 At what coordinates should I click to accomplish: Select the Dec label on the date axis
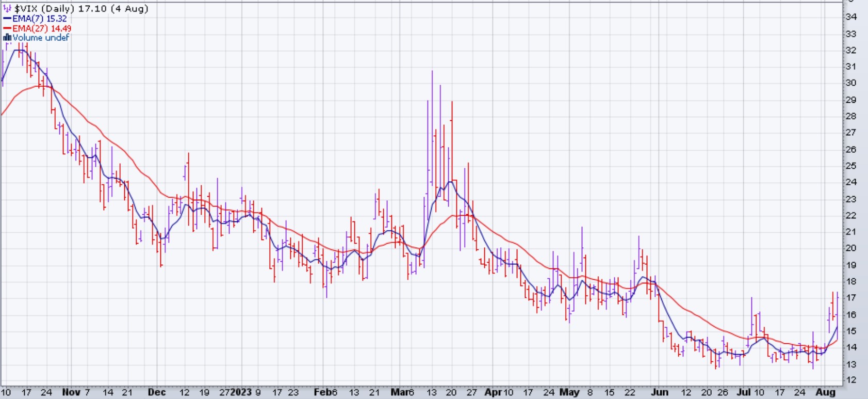point(157,392)
